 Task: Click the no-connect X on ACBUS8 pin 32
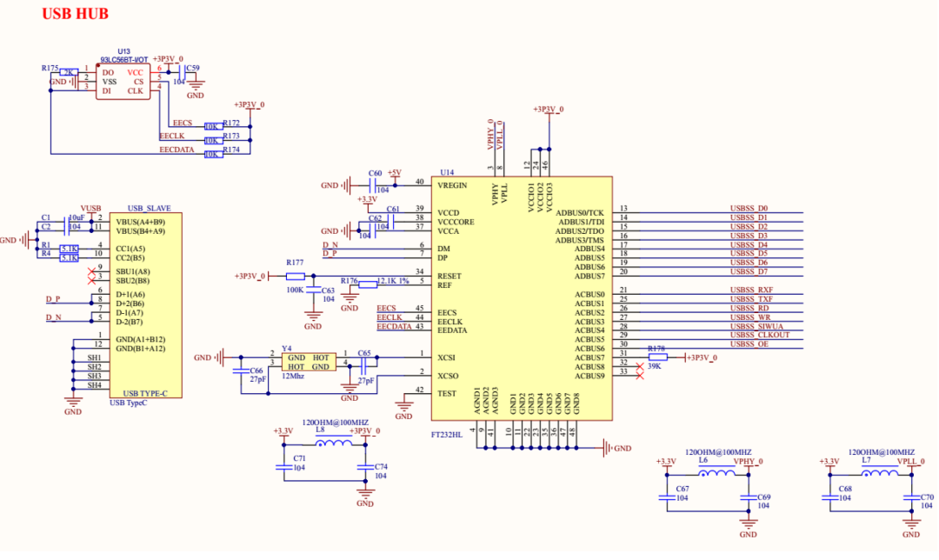(639, 366)
